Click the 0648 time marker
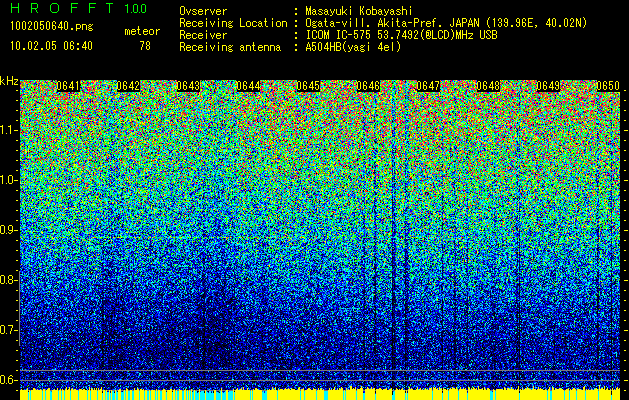Image resolution: width=629 pixels, height=400 pixels. click(488, 86)
